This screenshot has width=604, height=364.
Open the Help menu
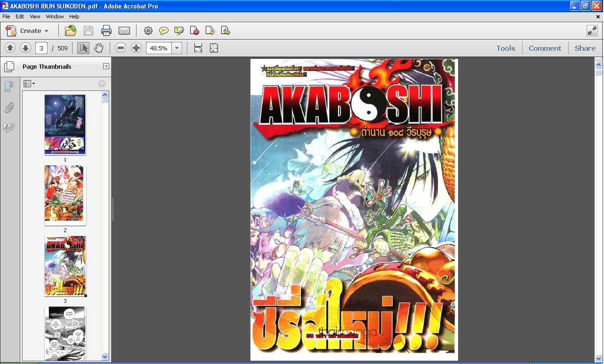[x=74, y=16]
